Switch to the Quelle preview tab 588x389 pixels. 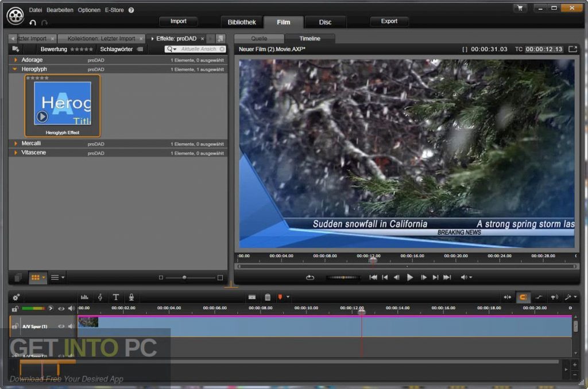pyautogui.click(x=259, y=38)
